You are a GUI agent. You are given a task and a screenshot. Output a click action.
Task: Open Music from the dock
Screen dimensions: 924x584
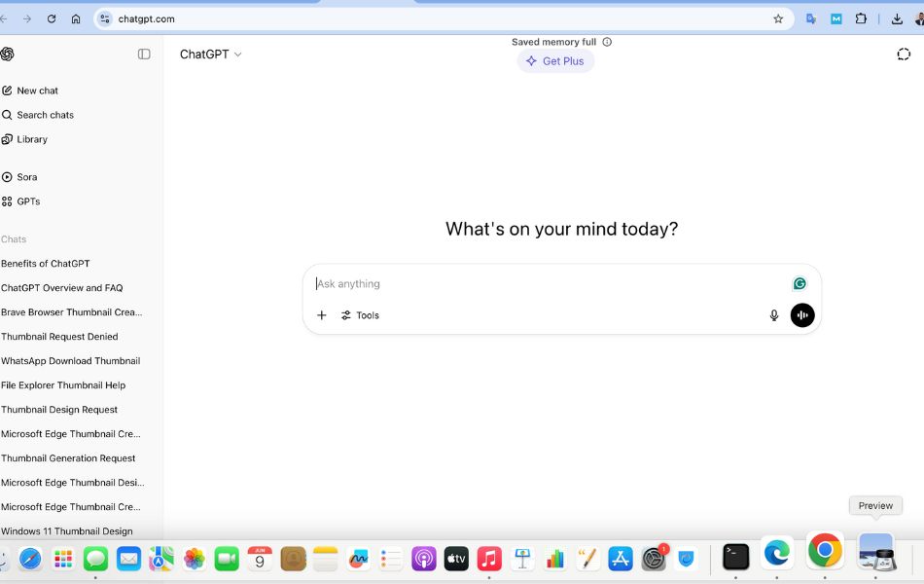[489, 558]
